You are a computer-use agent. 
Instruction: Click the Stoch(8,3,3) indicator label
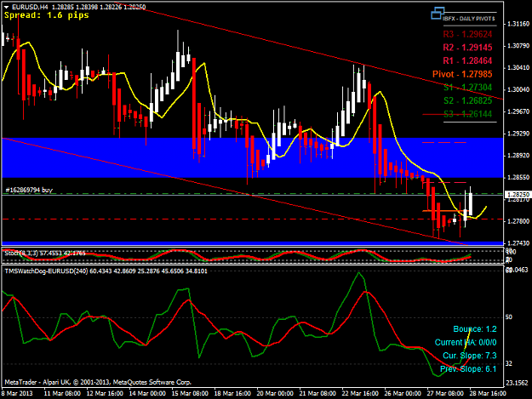pos(45,254)
